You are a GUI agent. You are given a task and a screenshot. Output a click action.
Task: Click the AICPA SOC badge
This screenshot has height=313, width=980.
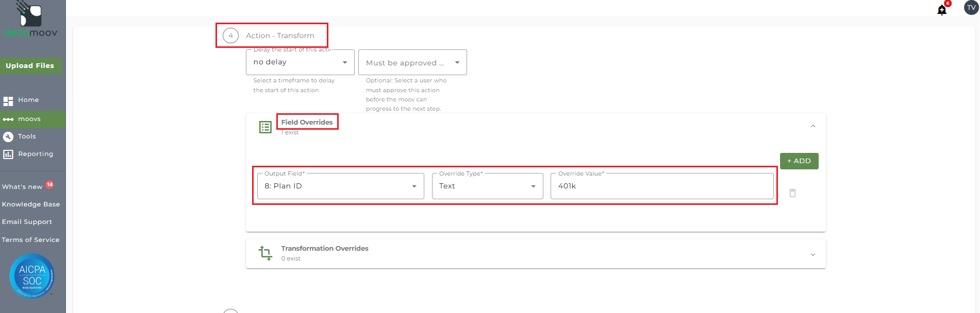32,276
